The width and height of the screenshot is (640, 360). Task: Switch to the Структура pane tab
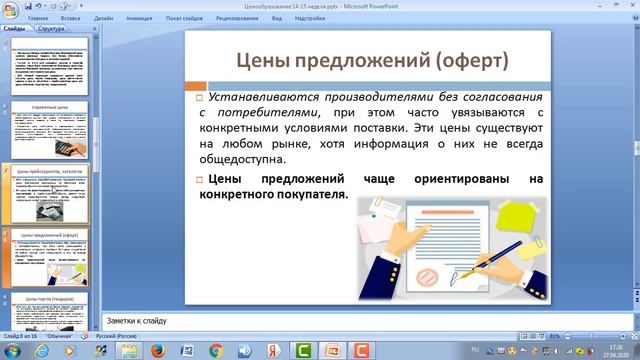coord(51,29)
